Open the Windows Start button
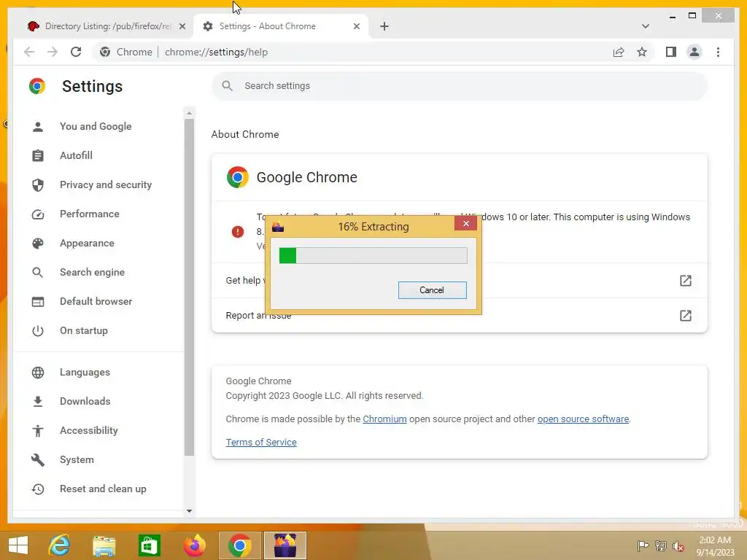 [18, 545]
